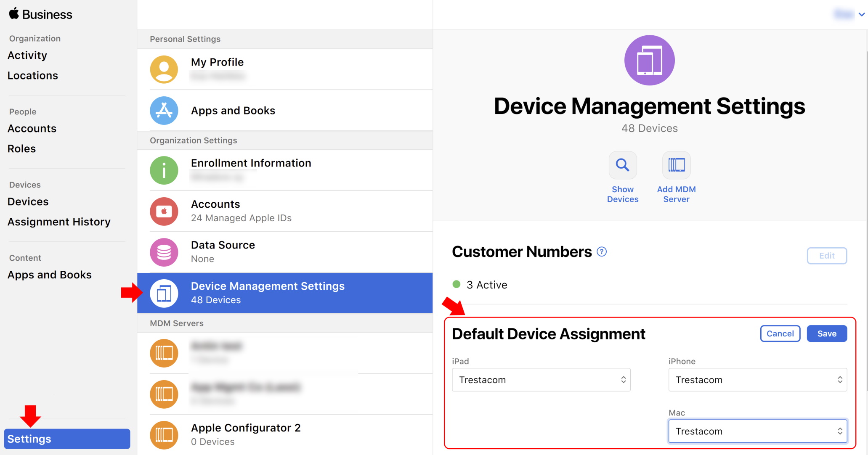Viewport: 868px width, 455px height.
Task: Click the Add MDM Server link label
Action: pos(677,194)
